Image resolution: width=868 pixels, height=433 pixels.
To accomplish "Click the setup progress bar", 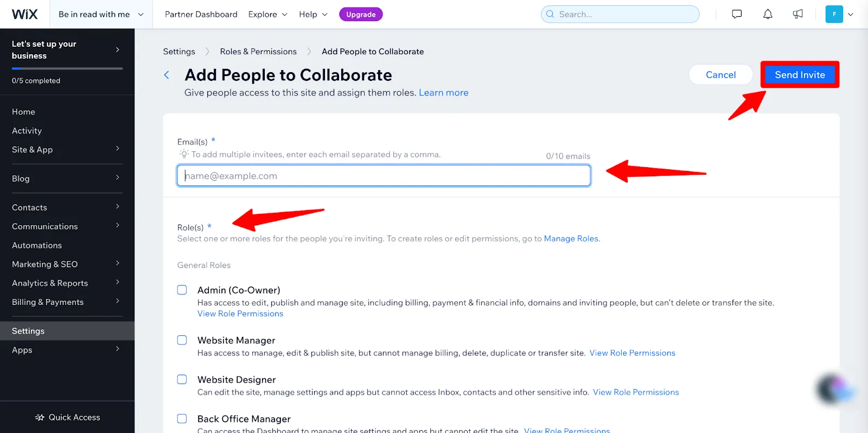I will 67,68.
